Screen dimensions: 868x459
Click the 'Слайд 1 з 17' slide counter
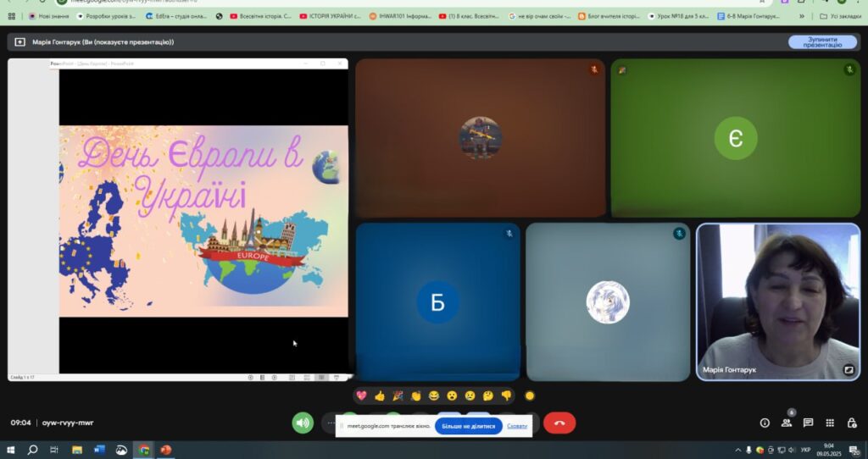23,378
